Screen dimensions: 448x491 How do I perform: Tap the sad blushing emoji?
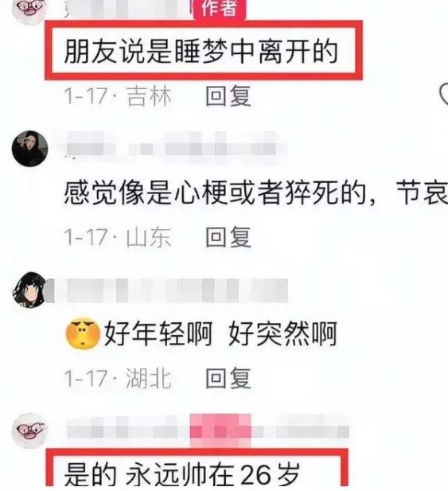83,333
